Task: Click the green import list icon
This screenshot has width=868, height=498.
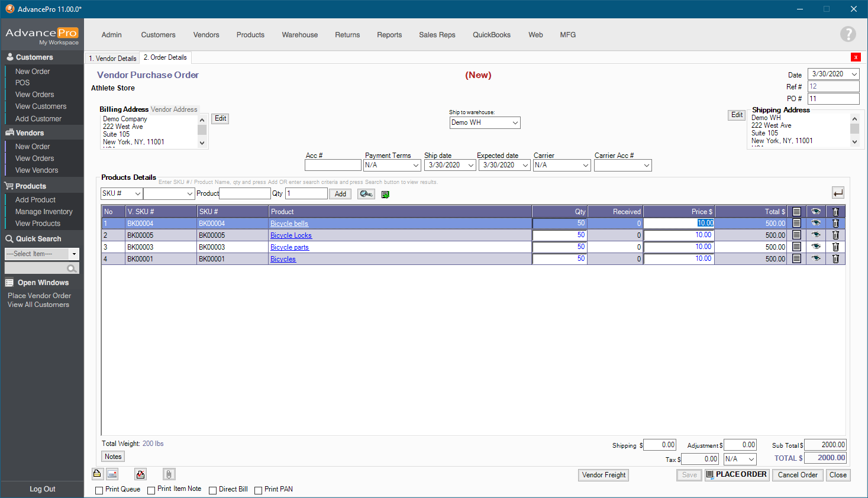Action: point(385,195)
